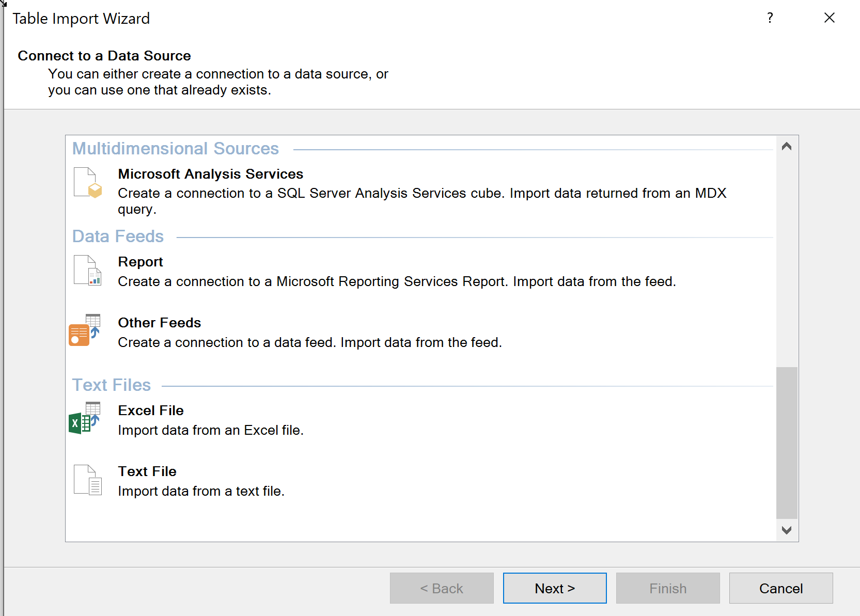This screenshot has width=860, height=616.
Task: Click the 'Data Feeds' group header
Action: 118,236
